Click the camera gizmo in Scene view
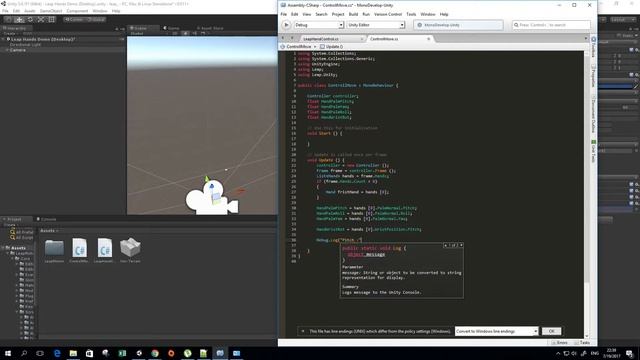 coord(211,198)
